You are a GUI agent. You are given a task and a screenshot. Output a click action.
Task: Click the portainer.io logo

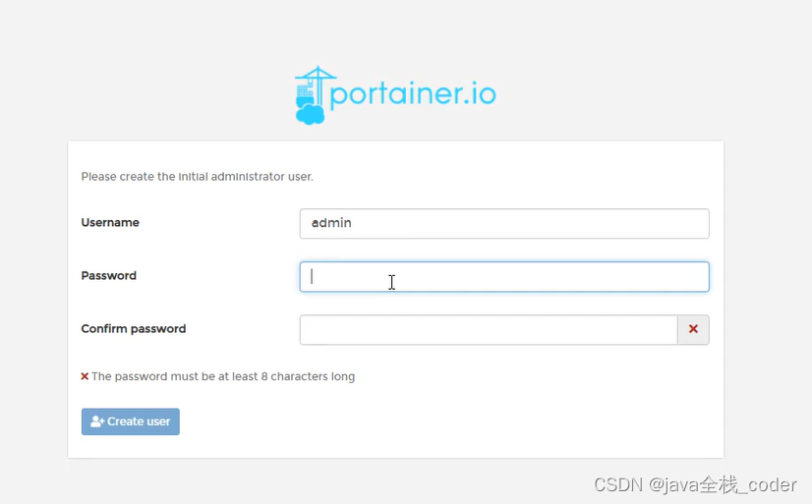(x=395, y=95)
